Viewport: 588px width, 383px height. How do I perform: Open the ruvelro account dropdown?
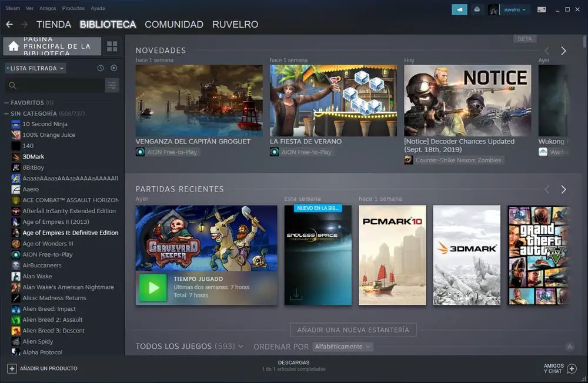pos(515,10)
